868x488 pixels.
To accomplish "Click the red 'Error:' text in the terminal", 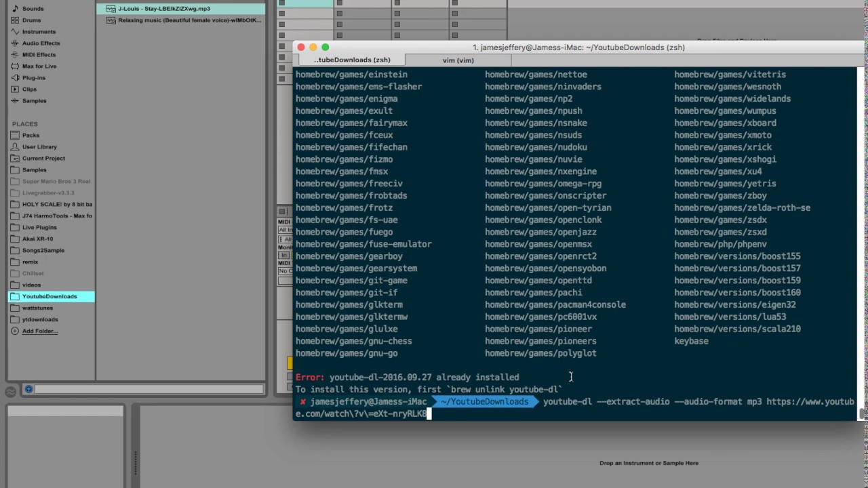I will pyautogui.click(x=310, y=378).
